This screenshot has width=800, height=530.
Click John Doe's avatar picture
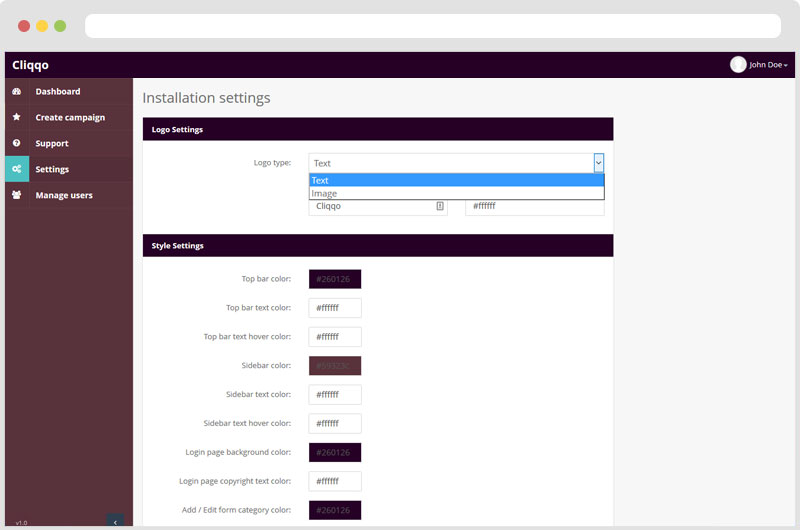pos(738,65)
